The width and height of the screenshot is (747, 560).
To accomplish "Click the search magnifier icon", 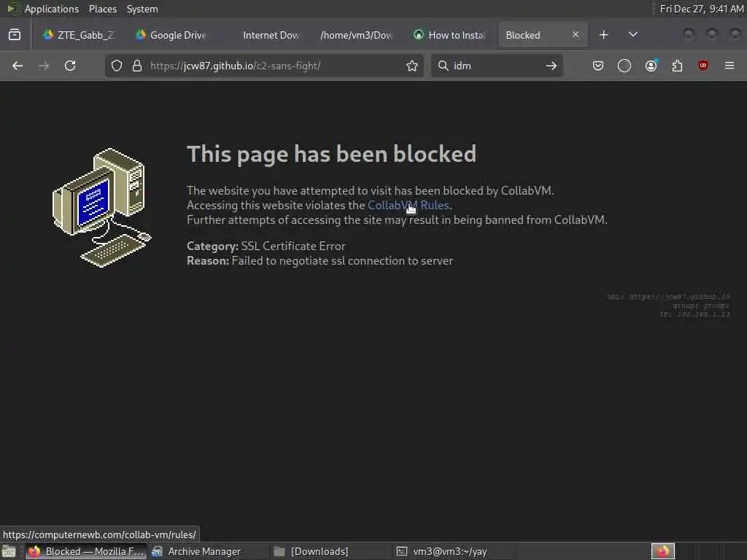I will [443, 66].
